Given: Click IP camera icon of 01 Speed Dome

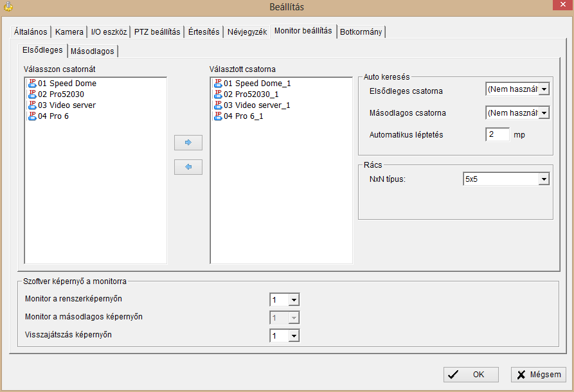Looking at the screenshot, I should click(32, 84).
